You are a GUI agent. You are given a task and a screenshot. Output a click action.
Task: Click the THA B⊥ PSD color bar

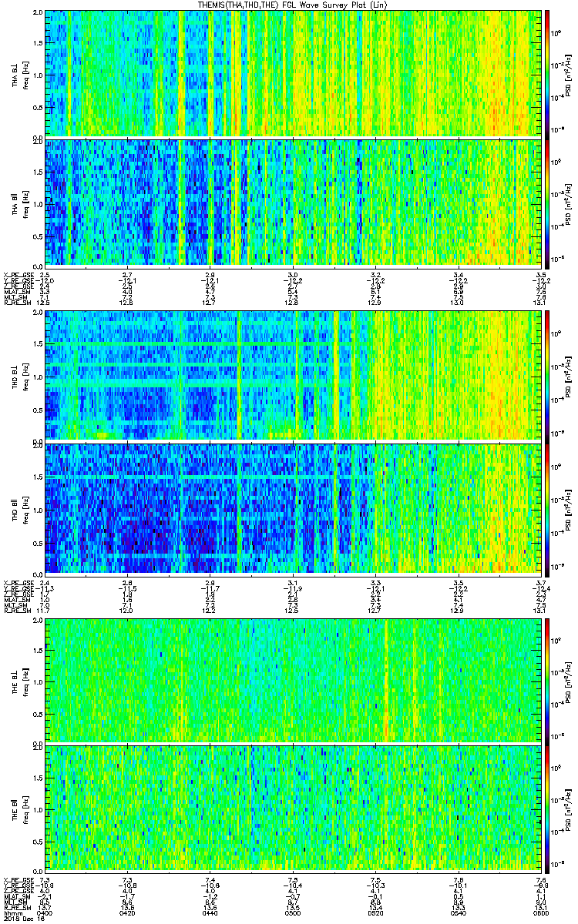click(547, 73)
